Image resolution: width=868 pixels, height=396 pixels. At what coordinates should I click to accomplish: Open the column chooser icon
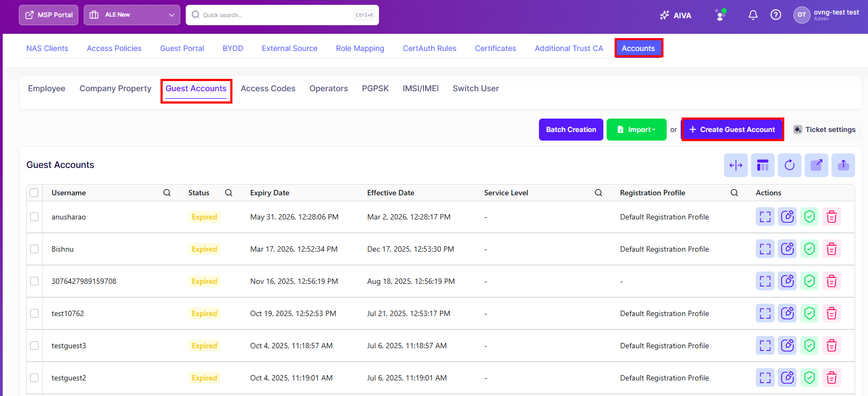point(763,165)
